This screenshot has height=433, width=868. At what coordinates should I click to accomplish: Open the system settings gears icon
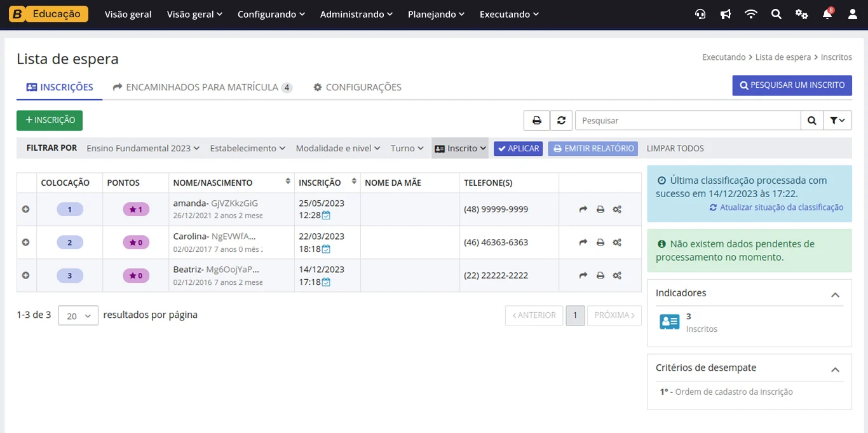802,14
